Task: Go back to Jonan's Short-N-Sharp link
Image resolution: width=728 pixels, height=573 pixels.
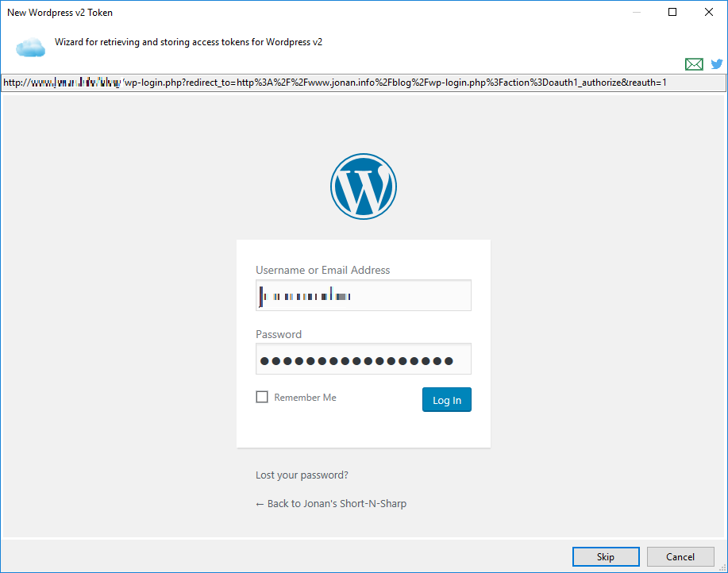Action: pos(331,503)
